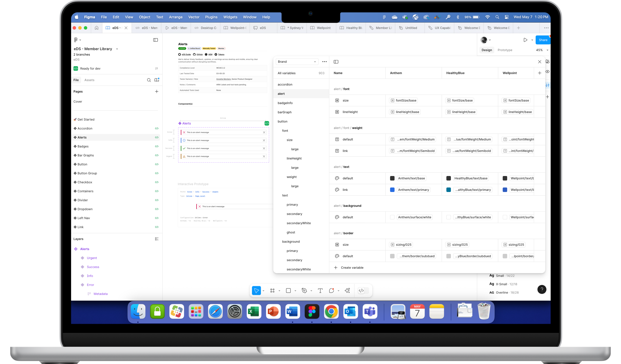Open macOS Spotlight search
Image resolution: width=621 pixels, height=364 pixels.
497,17
